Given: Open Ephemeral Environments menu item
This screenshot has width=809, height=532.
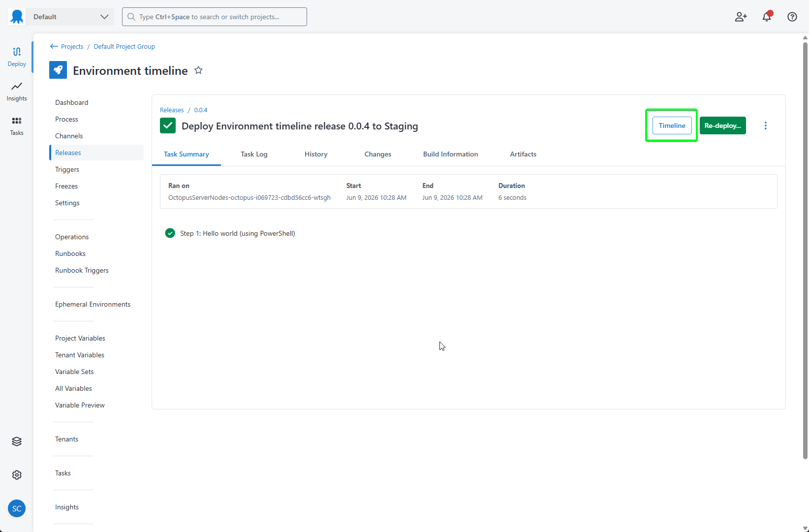Looking at the screenshot, I should 93,304.
